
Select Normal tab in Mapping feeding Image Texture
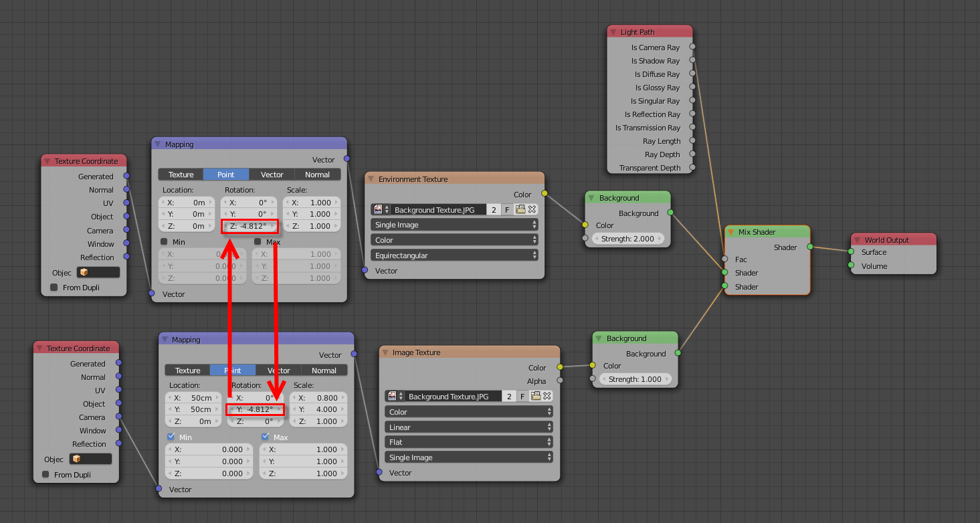[324, 371]
